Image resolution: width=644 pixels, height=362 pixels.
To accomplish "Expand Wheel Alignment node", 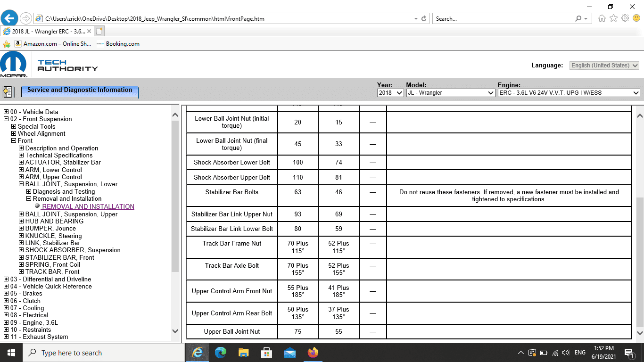I will (14, 133).
